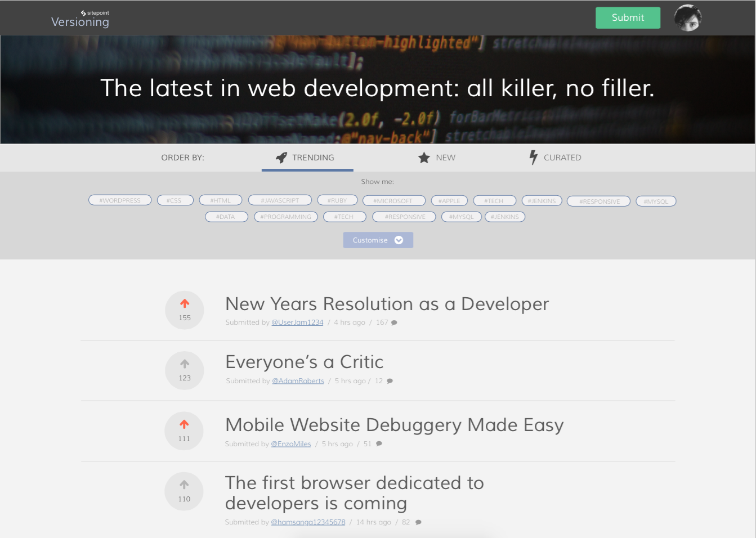Enable the #PROGRAMMING tag filter
Image resolution: width=756 pixels, height=538 pixels.
coord(285,217)
